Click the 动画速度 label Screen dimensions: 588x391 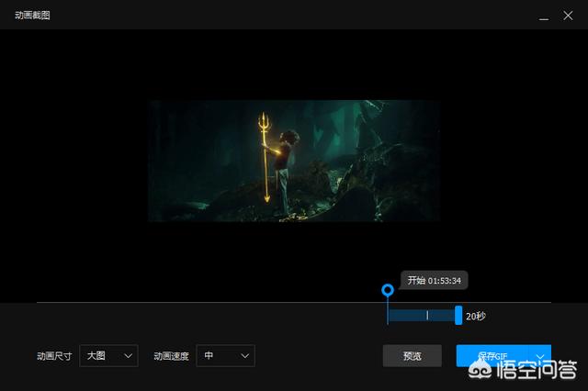(x=172, y=356)
